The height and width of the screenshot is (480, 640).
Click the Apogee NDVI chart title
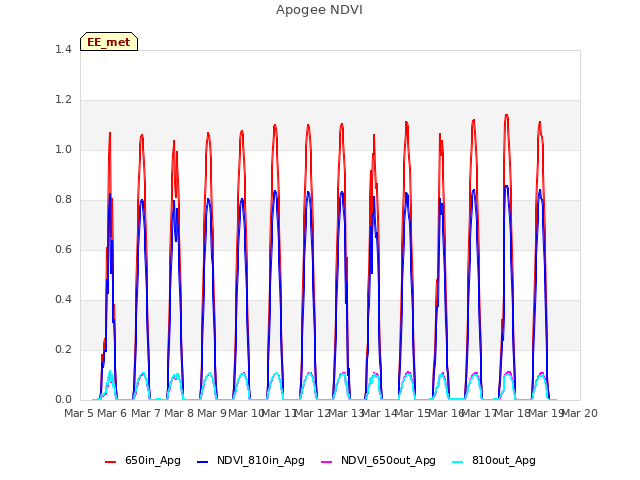coord(319,10)
